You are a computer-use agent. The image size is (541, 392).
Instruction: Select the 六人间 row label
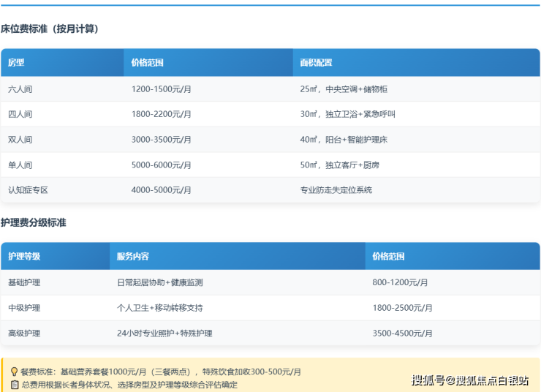pyautogui.click(x=20, y=89)
